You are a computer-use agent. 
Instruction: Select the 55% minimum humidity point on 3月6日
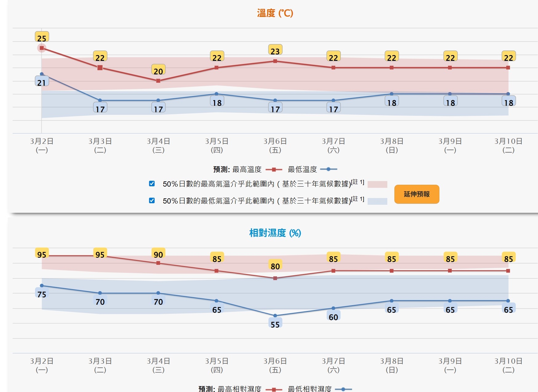(x=275, y=316)
